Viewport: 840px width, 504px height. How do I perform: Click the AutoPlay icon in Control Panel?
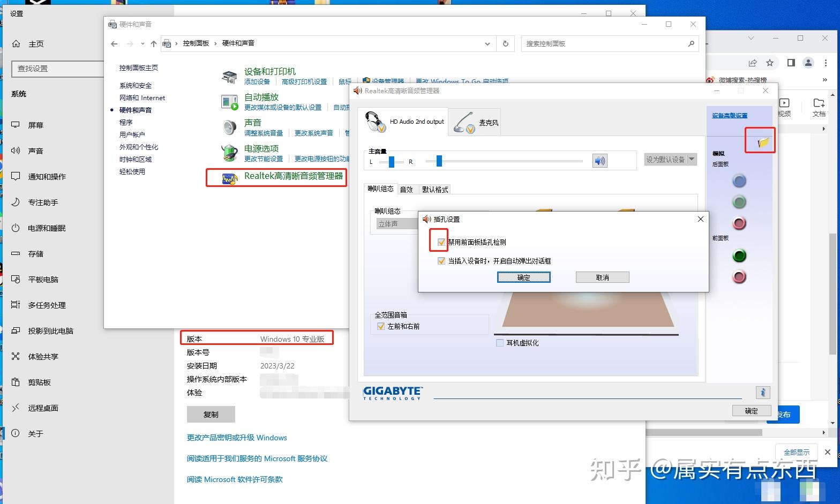(x=229, y=102)
